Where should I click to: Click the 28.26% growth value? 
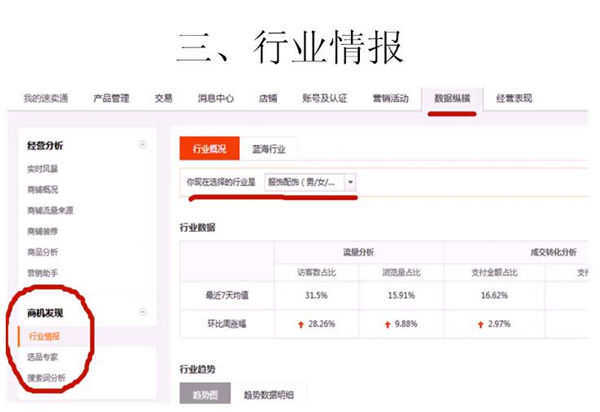[321, 324]
